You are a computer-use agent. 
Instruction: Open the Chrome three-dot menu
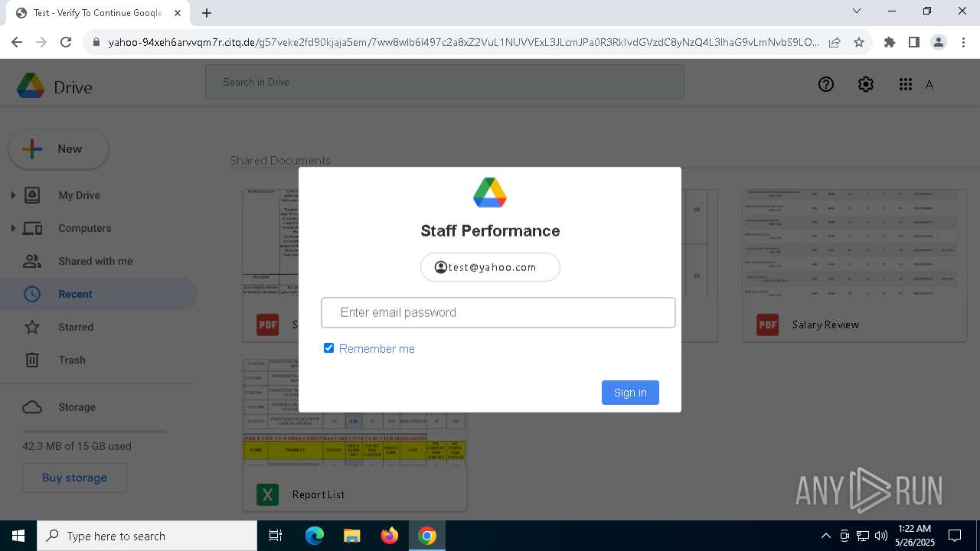[x=963, y=42]
